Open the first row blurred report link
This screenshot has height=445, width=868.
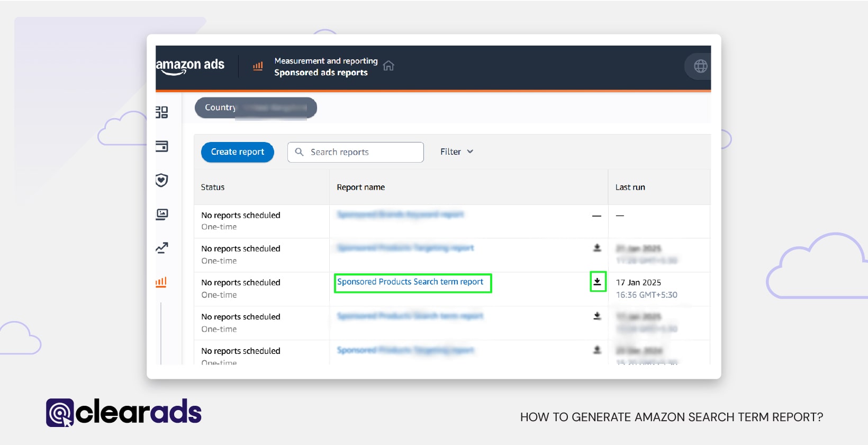401,214
